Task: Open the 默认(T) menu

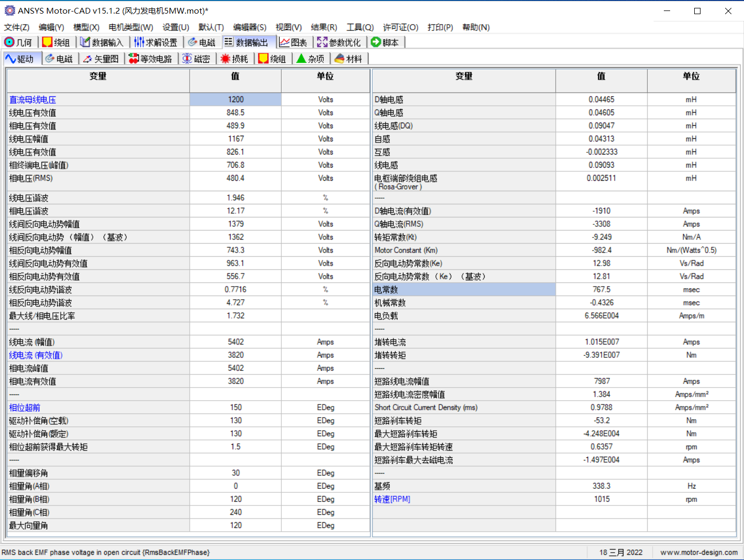Action: [x=211, y=27]
